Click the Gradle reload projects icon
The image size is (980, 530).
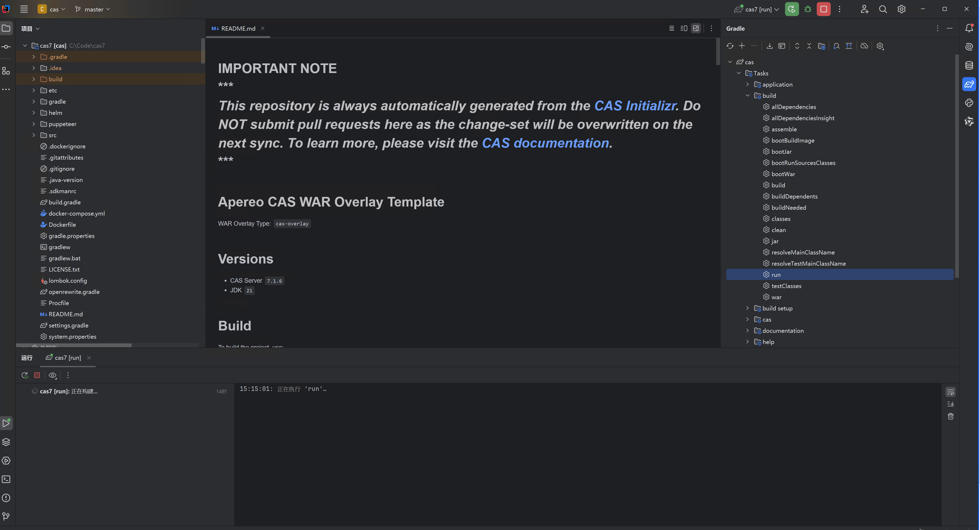[x=730, y=46]
